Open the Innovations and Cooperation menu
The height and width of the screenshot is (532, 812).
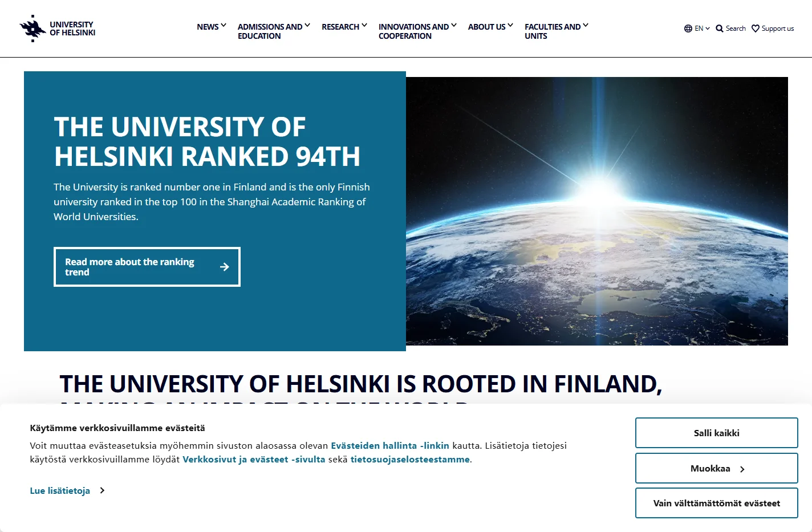tap(413, 31)
